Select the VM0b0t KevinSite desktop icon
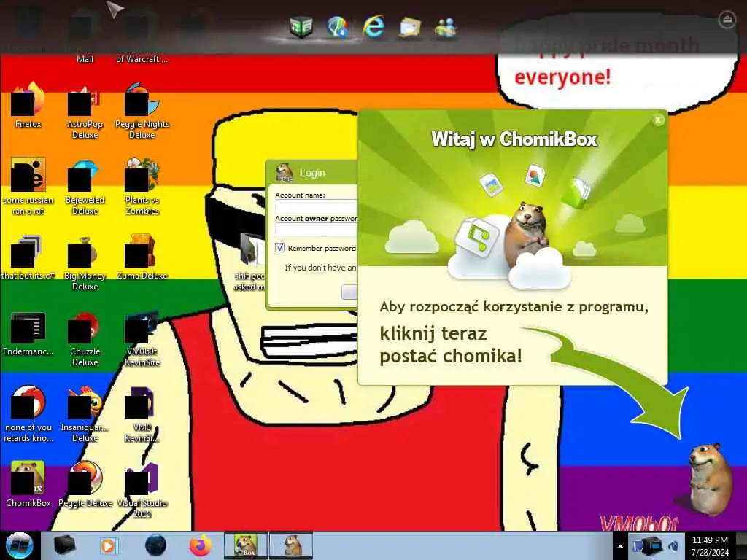 [142, 338]
